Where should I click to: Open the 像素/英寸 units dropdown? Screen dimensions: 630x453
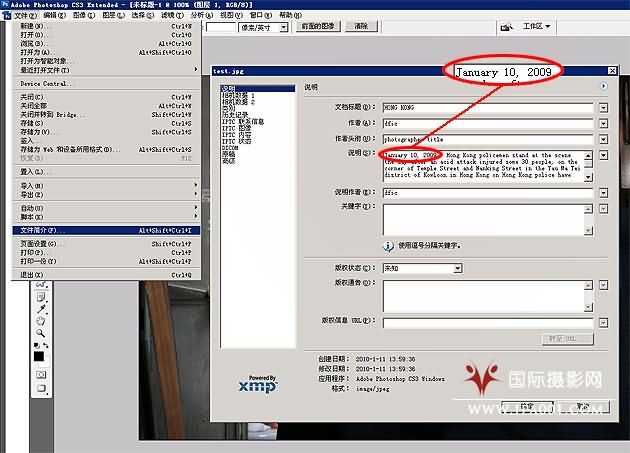263,27
